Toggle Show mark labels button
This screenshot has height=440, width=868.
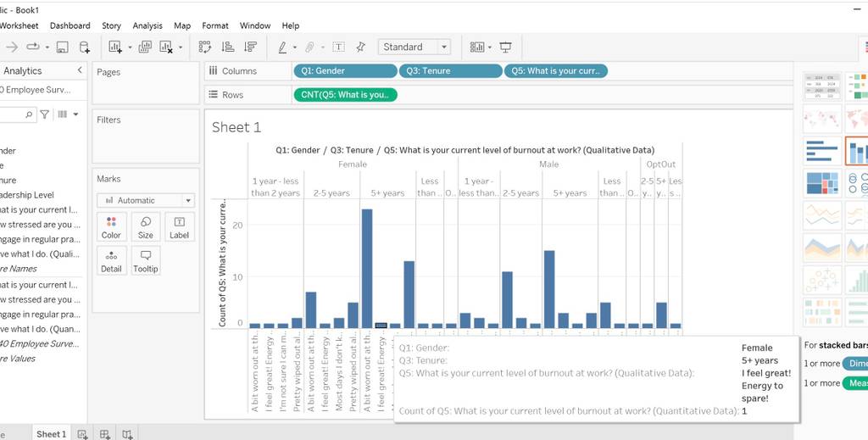click(x=339, y=47)
